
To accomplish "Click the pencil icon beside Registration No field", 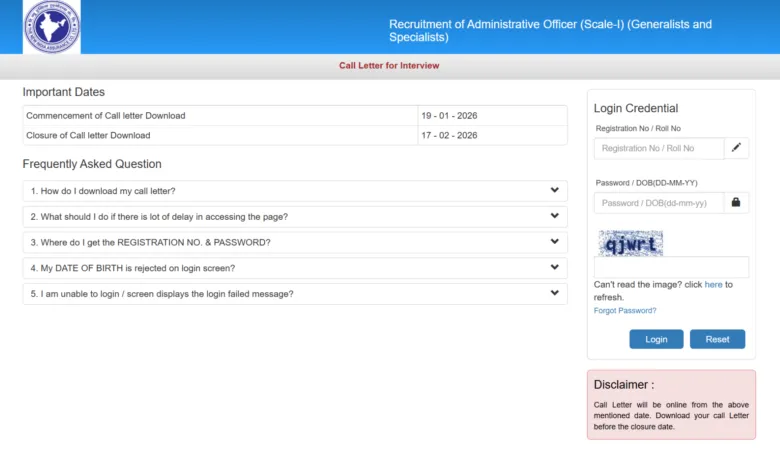I will [736, 148].
